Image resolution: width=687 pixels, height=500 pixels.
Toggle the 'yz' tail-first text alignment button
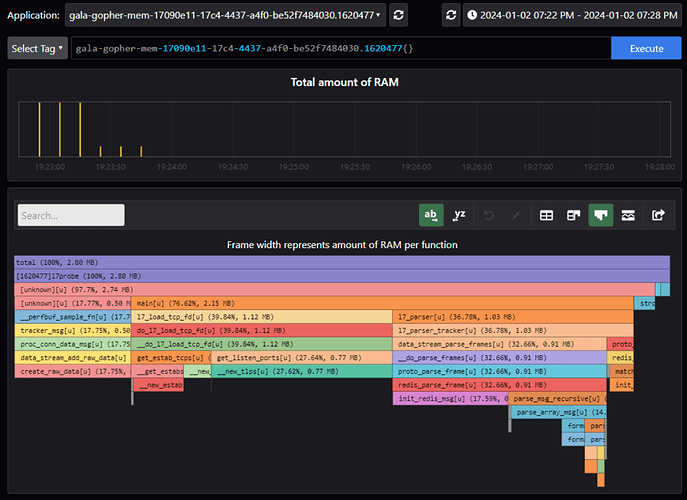click(x=459, y=214)
